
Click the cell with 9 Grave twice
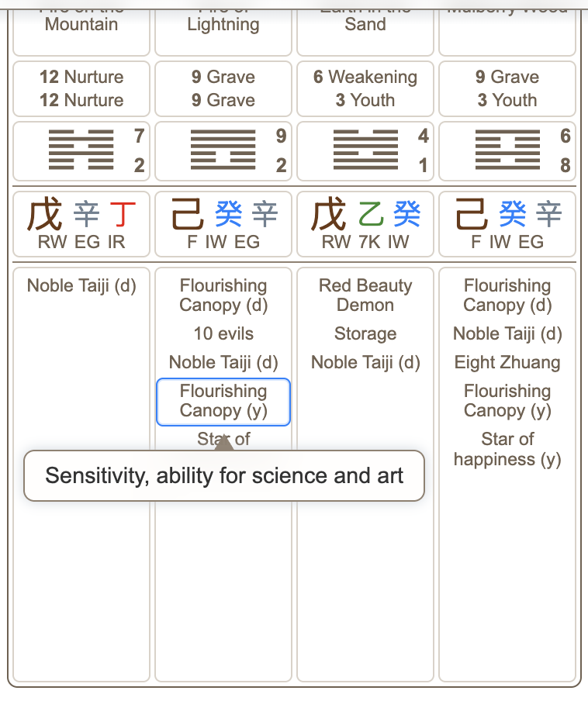[x=223, y=88]
